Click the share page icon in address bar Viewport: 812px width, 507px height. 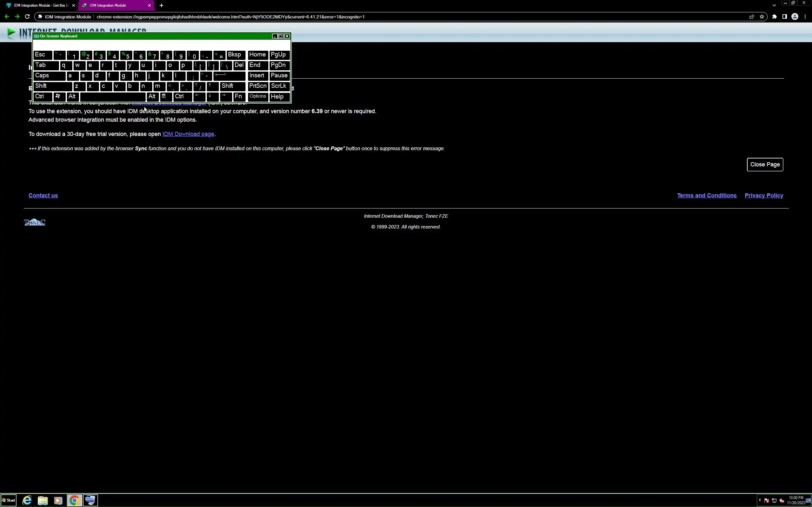(752, 17)
